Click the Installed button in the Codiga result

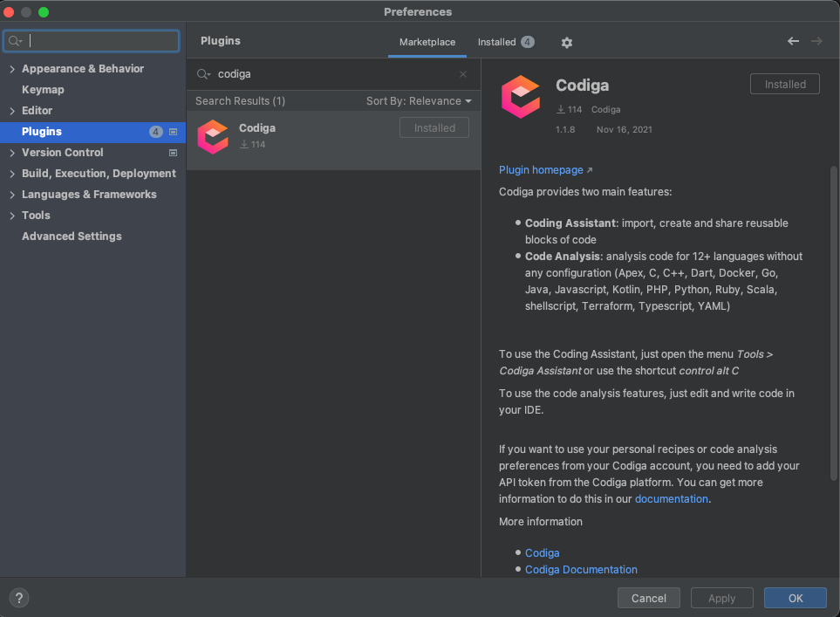[x=434, y=127]
